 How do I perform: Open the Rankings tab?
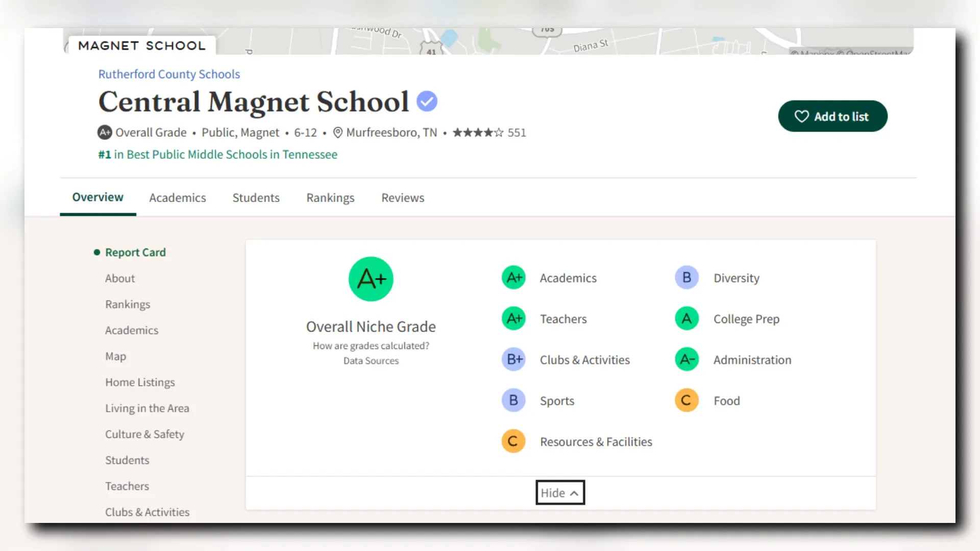(330, 198)
